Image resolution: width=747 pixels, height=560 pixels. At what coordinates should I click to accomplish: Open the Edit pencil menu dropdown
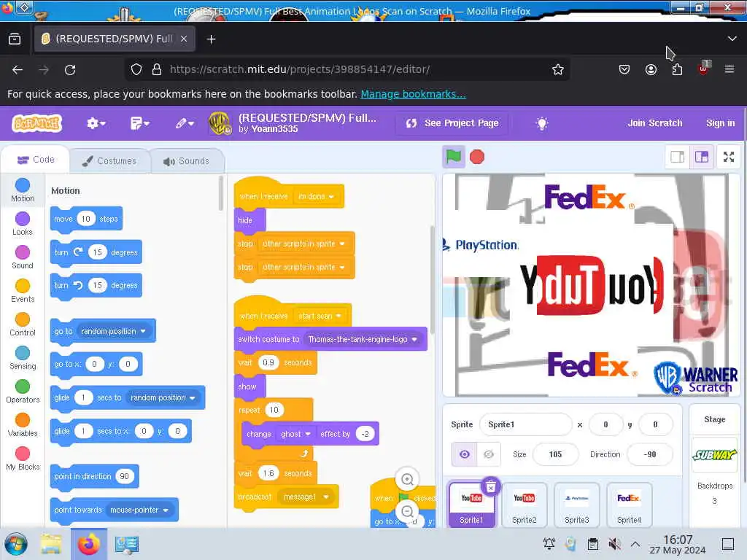pos(185,123)
